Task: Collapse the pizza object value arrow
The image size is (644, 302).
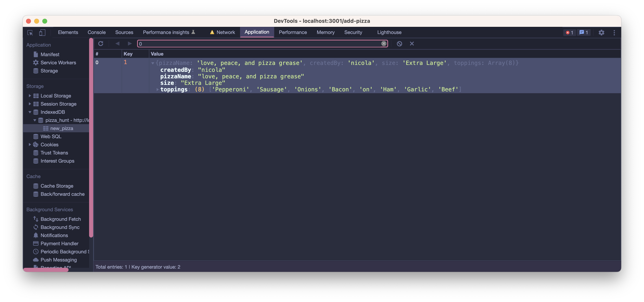Action: tap(153, 63)
